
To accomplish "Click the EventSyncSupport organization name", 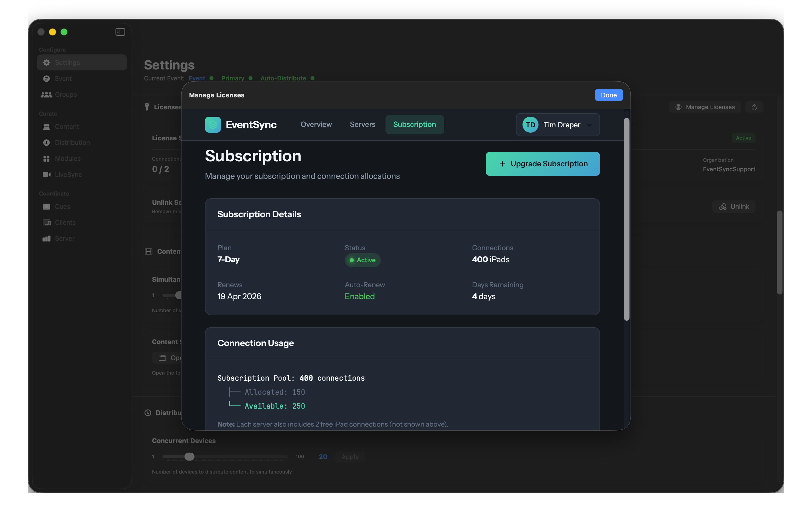I will pos(729,169).
